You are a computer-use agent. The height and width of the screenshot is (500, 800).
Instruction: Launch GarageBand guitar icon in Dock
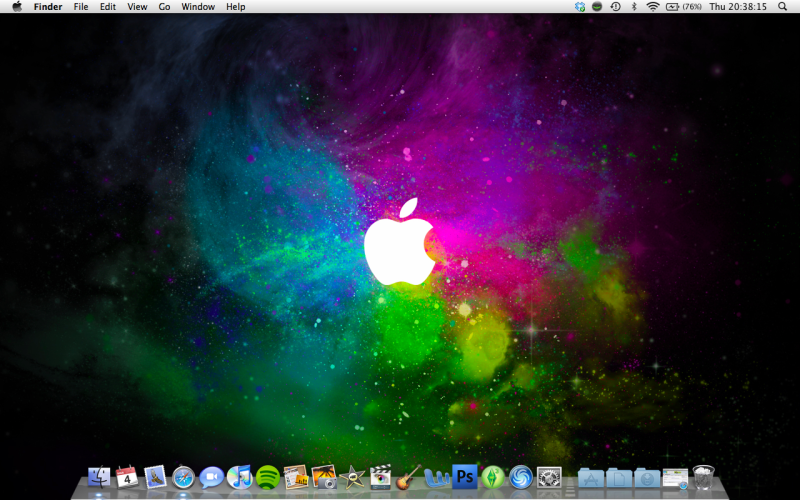(x=408, y=478)
